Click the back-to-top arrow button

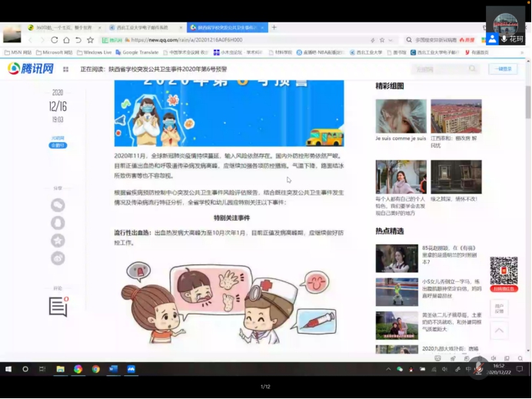coord(500,331)
